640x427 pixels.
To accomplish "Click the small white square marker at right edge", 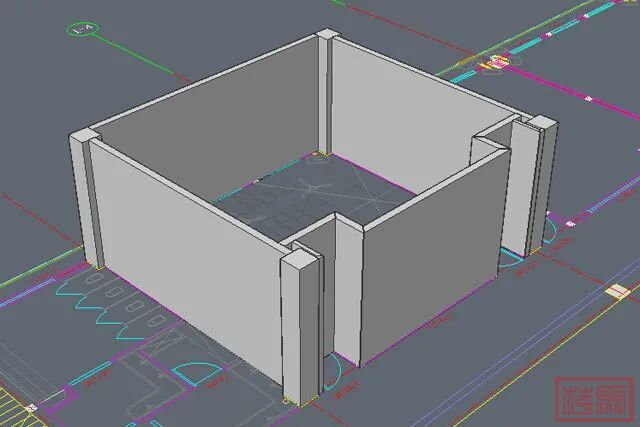I will click(x=617, y=291).
